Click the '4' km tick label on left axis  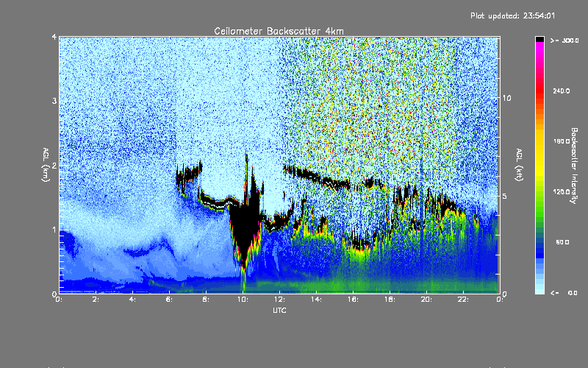[x=54, y=38]
